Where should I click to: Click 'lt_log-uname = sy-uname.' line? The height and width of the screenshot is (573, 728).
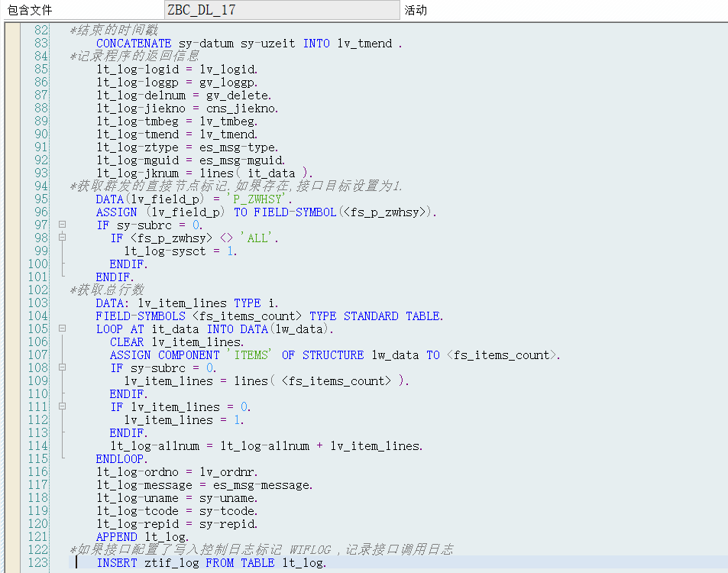tap(177, 498)
